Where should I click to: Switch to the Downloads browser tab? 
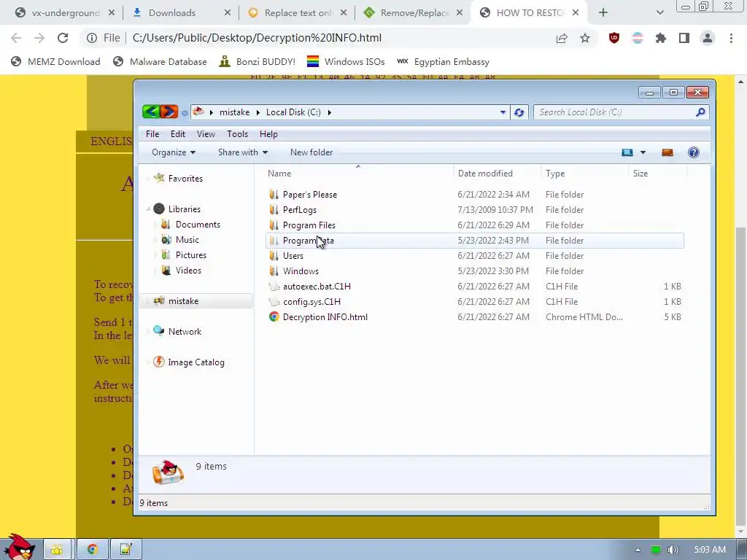182,13
